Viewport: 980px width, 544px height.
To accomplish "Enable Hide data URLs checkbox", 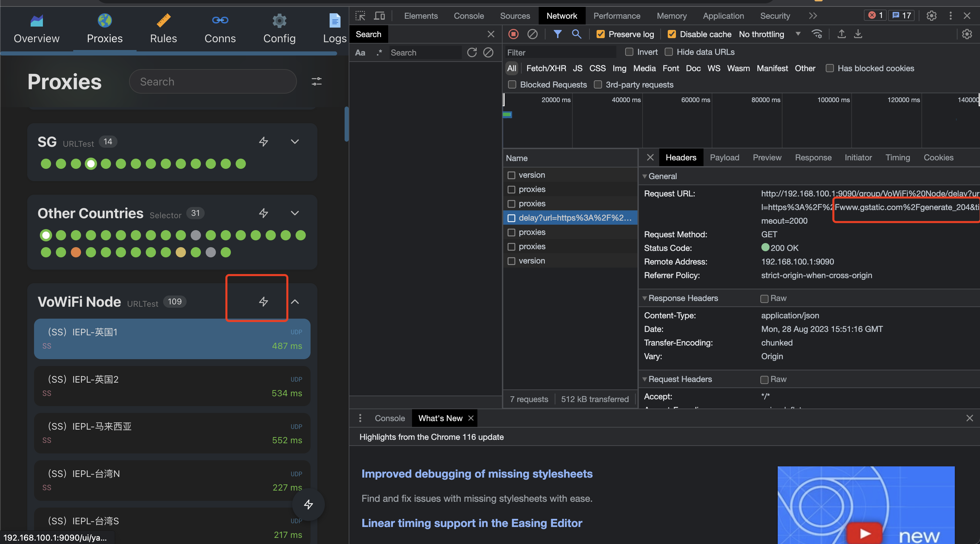I will pyautogui.click(x=668, y=52).
